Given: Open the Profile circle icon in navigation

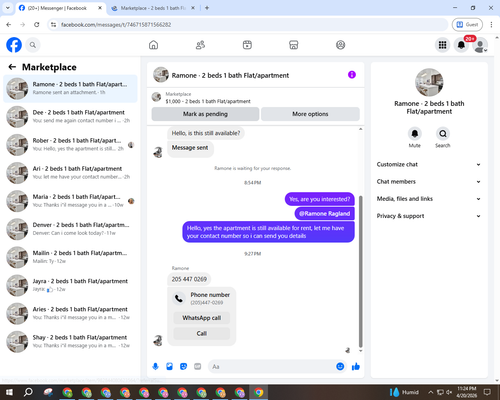Looking at the screenshot, I should (340, 45).
